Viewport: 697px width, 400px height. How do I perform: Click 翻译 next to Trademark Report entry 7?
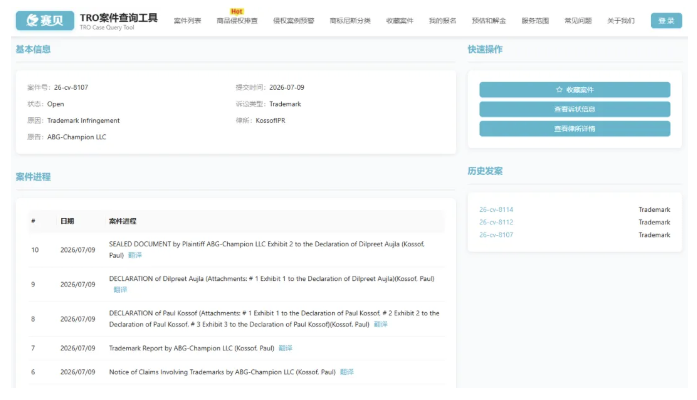click(x=285, y=348)
